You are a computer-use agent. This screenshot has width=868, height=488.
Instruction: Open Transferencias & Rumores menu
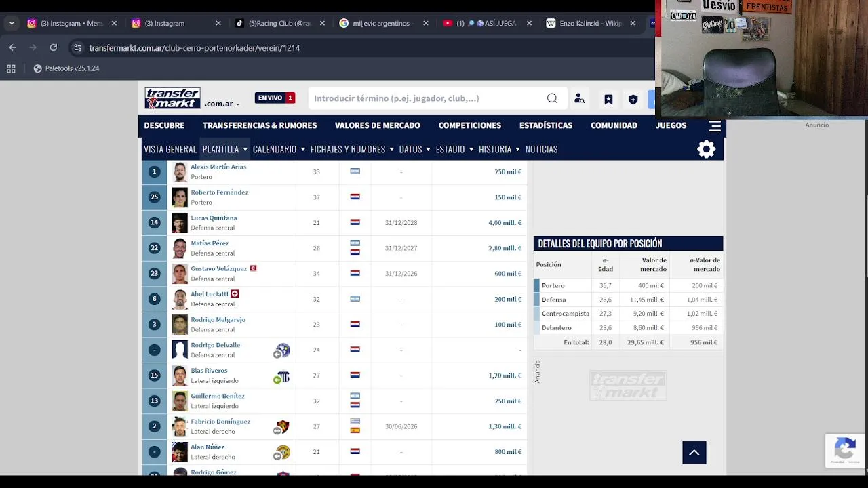pyautogui.click(x=260, y=125)
